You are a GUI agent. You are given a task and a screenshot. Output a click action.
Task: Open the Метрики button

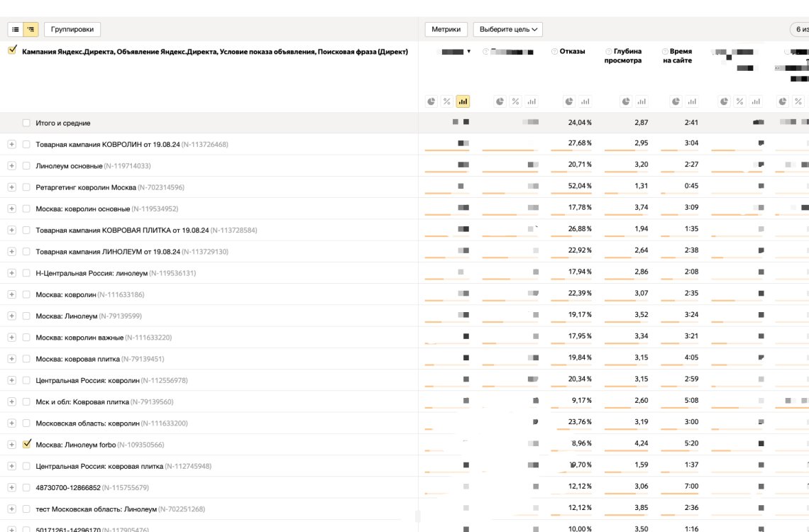(x=446, y=29)
